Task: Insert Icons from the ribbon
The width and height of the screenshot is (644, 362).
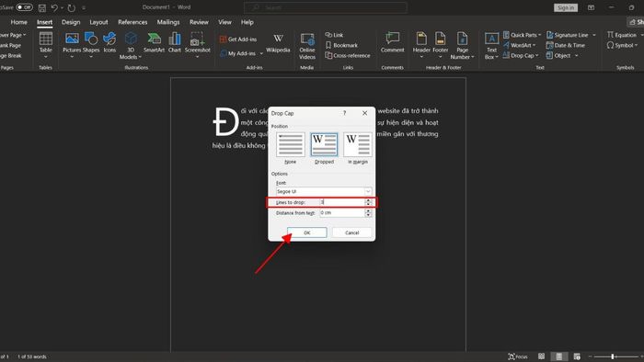Action: coord(109,43)
